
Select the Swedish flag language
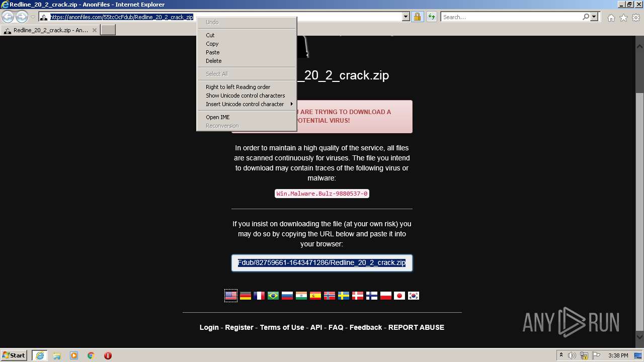344,296
